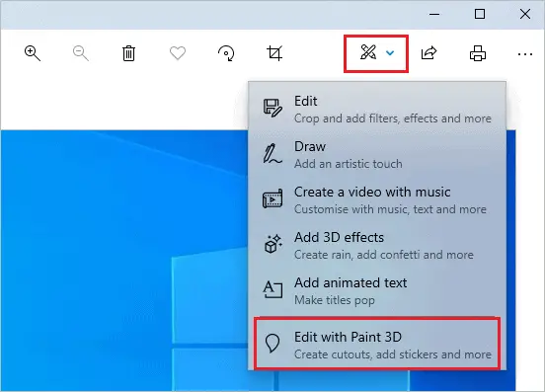This screenshot has width=545, height=392.
Task: Select Add animated text entry
Action: [377, 291]
